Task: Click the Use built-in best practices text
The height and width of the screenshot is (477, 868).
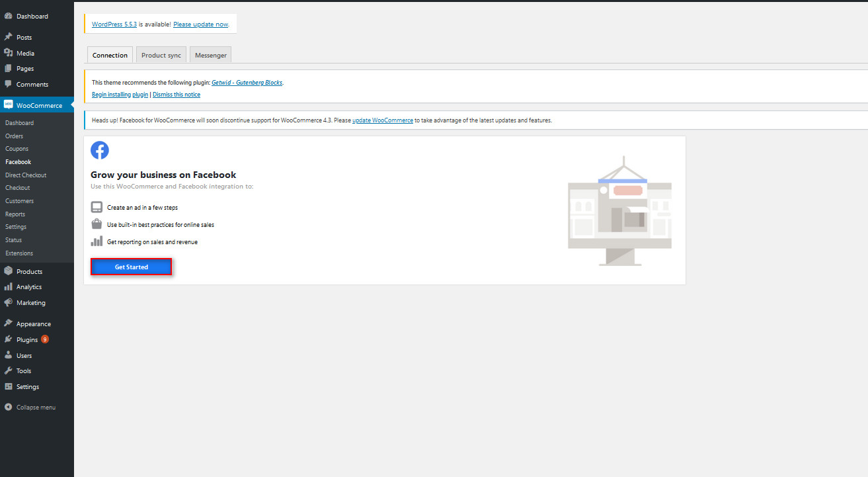Action: point(161,225)
